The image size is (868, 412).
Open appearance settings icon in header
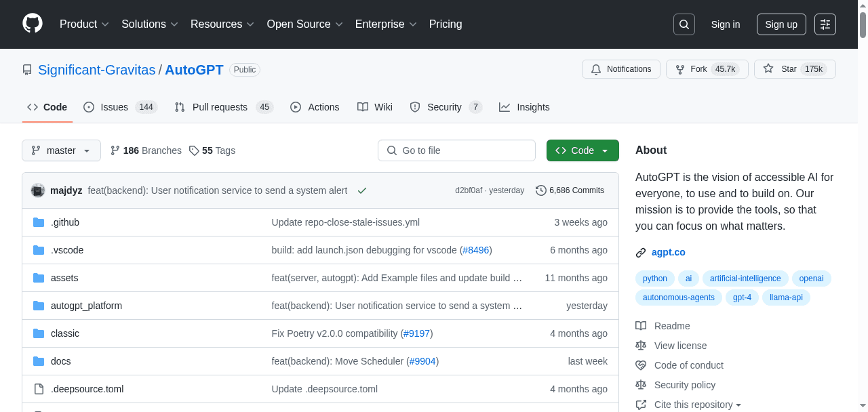click(x=825, y=24)
